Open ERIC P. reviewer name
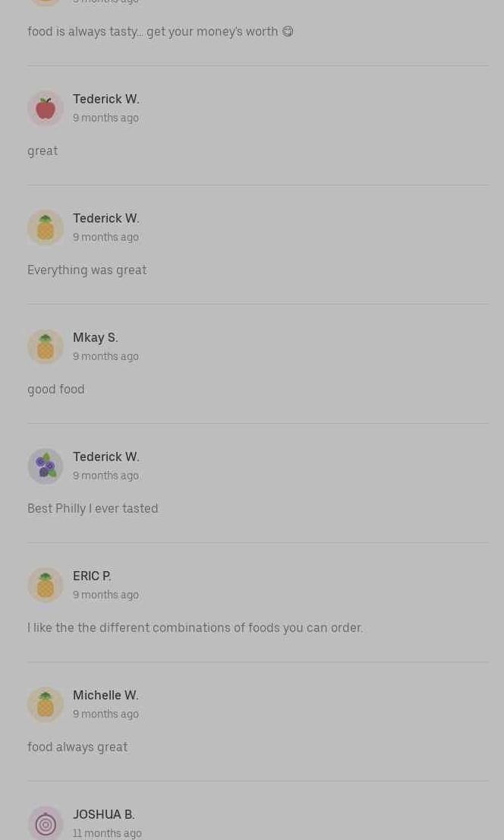Screen dimensions: 504x840 tap(91, 576)
